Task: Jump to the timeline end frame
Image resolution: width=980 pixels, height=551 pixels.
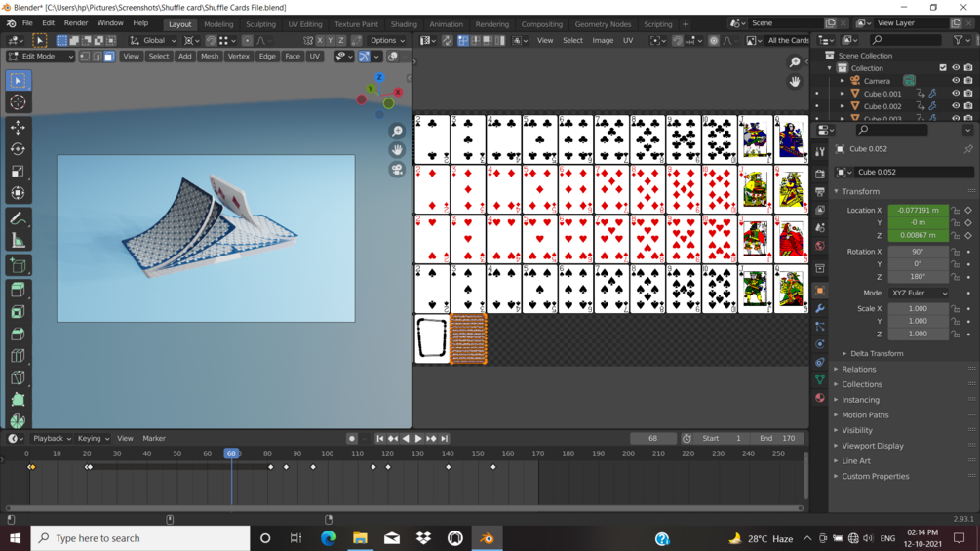Action: pos(445,439)
